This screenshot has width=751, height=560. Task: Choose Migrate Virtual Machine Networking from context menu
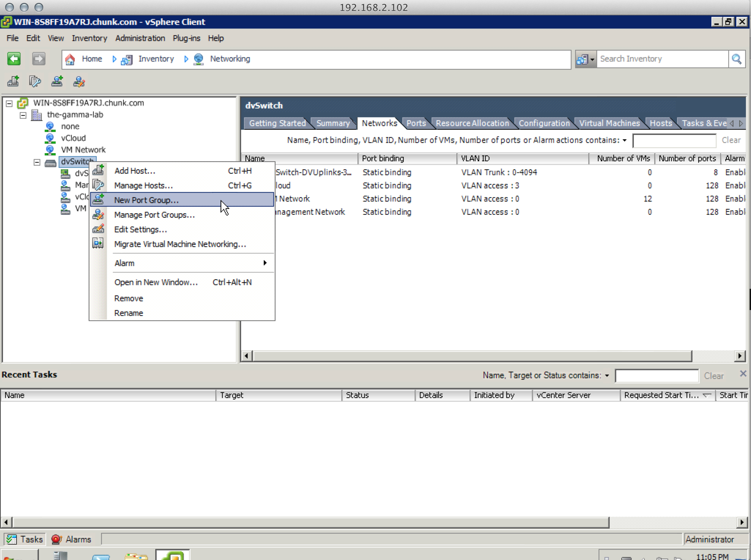(x=180, y=244)
